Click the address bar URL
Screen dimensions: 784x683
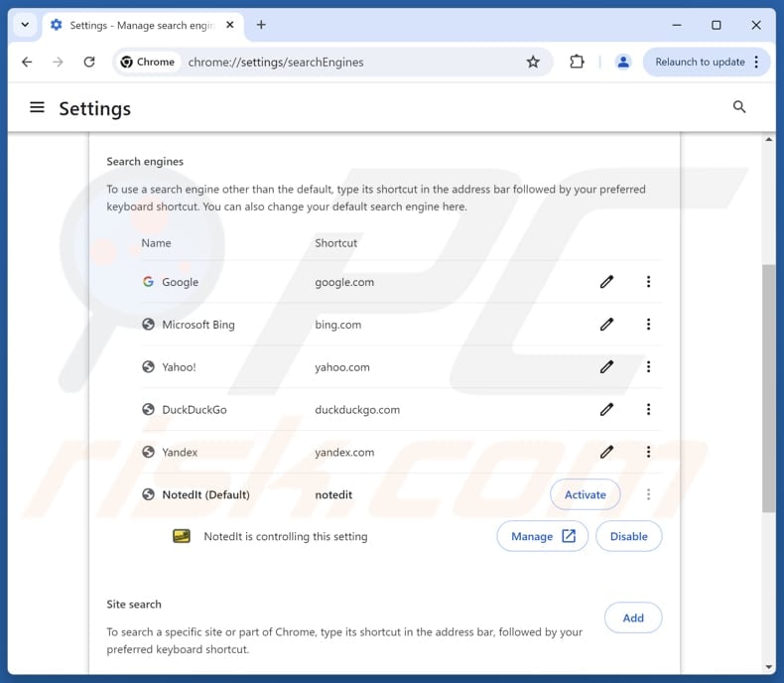(276, 62)
